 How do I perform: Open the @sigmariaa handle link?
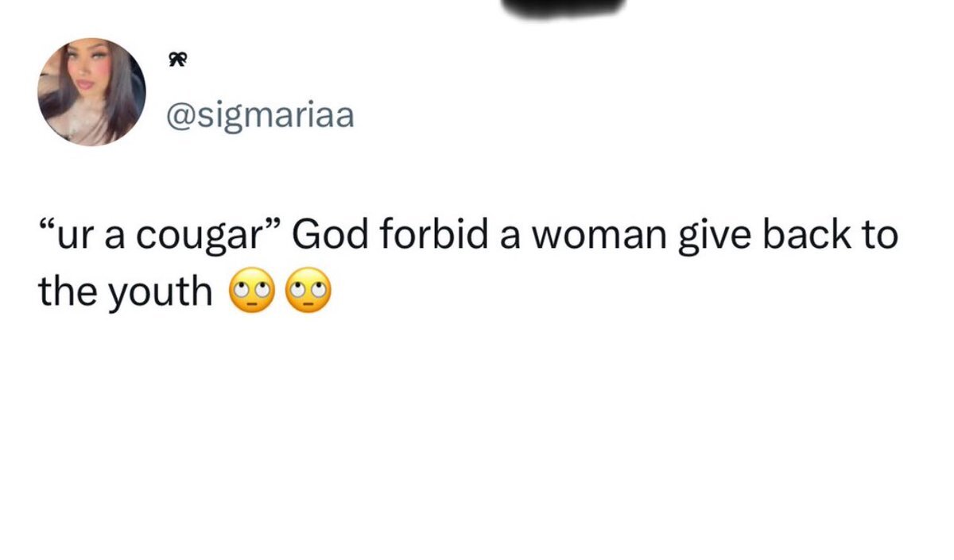(x=259, y=117)
